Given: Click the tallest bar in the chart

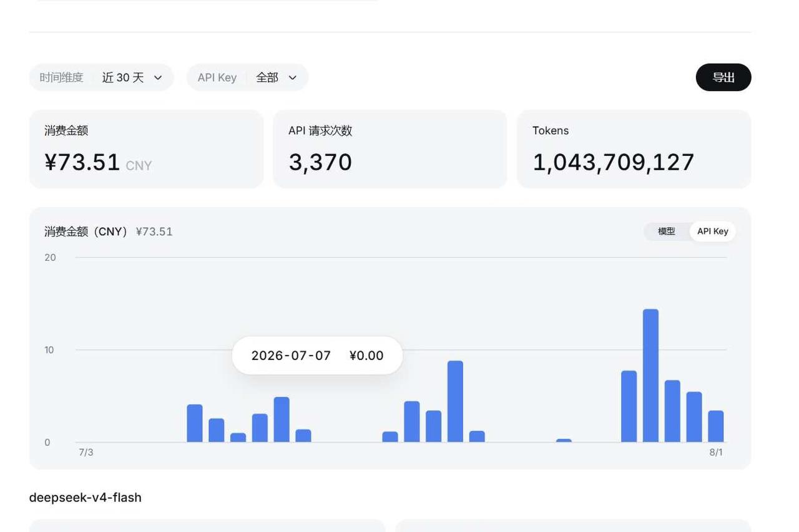Looking at the screenshot, I should (x=650, y=375).
